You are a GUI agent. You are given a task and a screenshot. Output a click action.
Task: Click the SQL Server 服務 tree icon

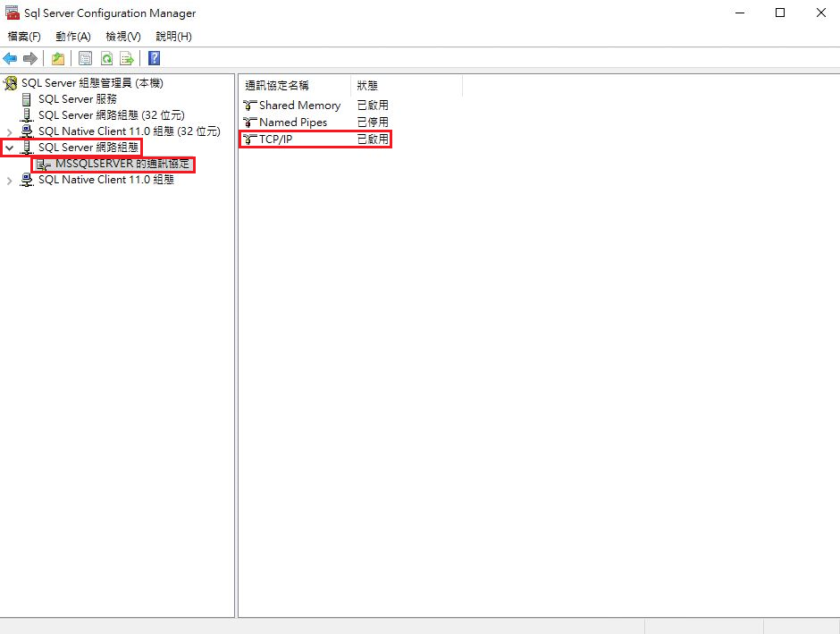tap(26, 99)
